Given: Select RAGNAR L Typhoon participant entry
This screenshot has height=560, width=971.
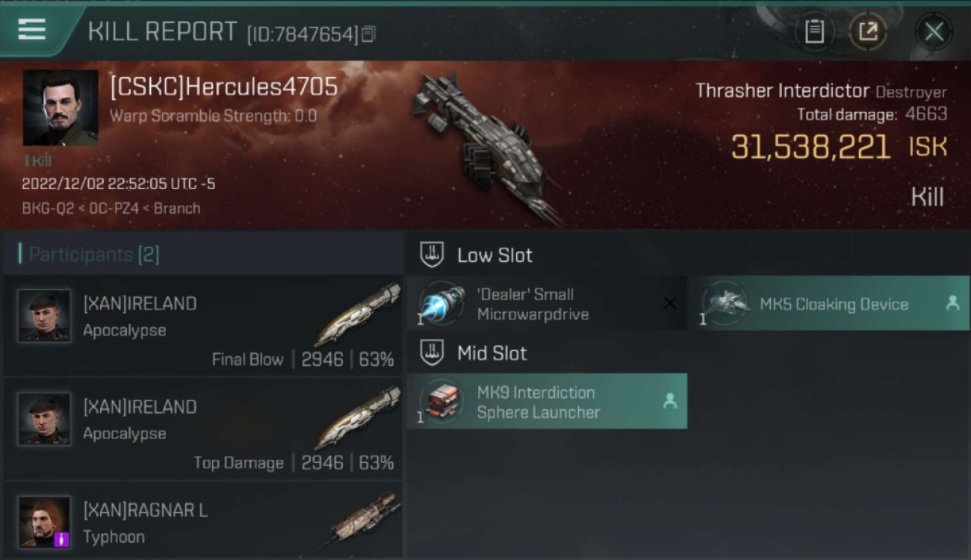Looking at the screenshot, I should point(202,520).
